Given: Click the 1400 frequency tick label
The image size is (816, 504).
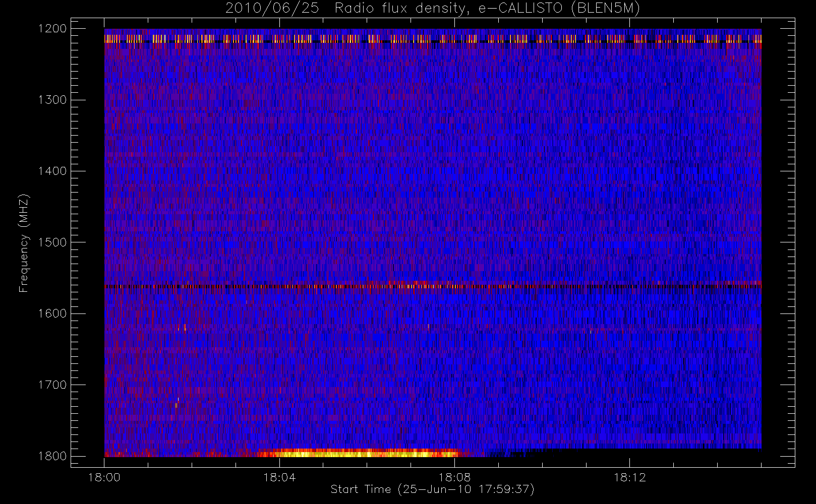Looking at the screenshot, I should click(52, 171).
